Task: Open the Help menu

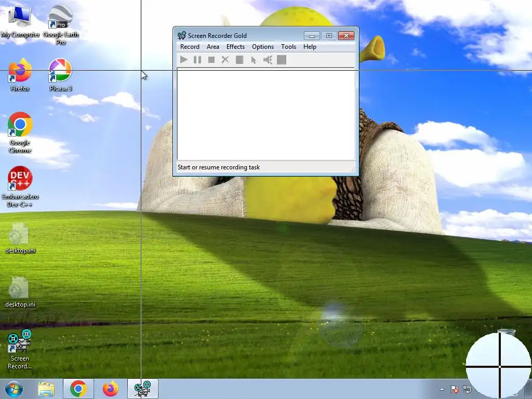Action: pos(310,47)
